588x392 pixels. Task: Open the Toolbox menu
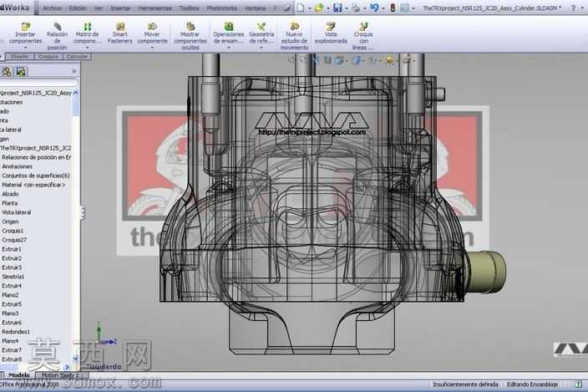tap(190, 8)
